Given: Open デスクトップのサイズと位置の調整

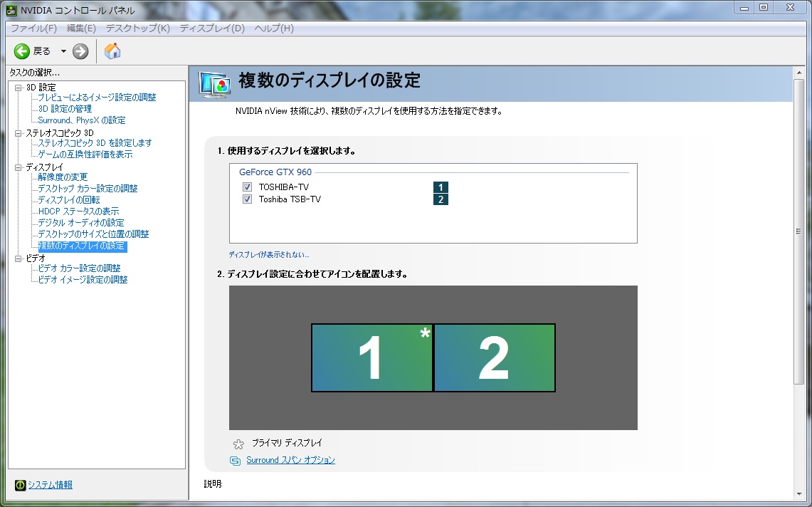Looking at the screenshot, I should point(93,234).
